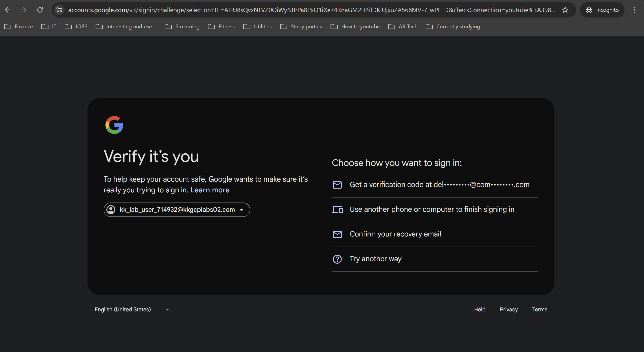Viewport: 644px width, 352px height.
Task: Open the Privacy footer link
Action: 508,310
